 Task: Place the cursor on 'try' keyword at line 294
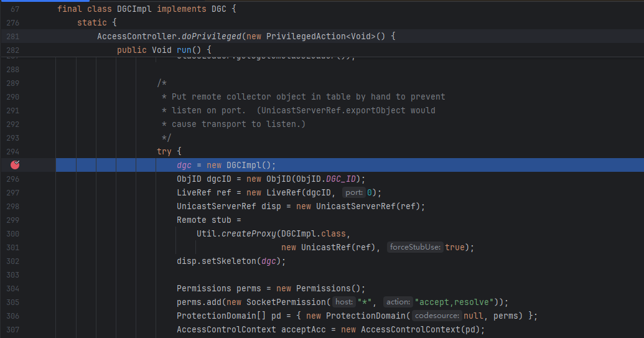click(x=164, y=151)
